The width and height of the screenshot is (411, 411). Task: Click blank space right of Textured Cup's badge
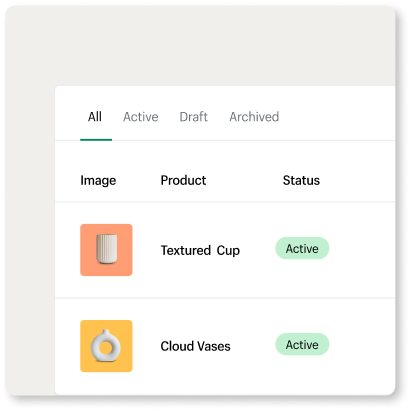click(x=362, y=249)
